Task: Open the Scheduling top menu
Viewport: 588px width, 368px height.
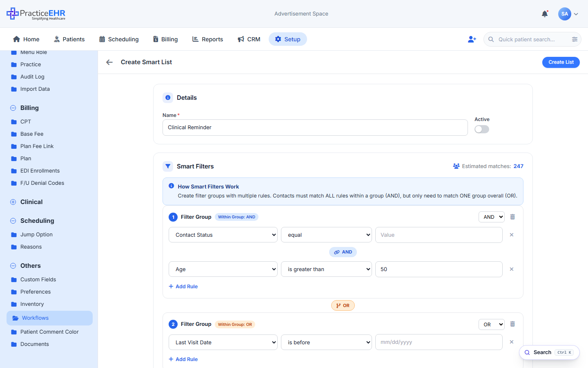Action: [119, 39]
